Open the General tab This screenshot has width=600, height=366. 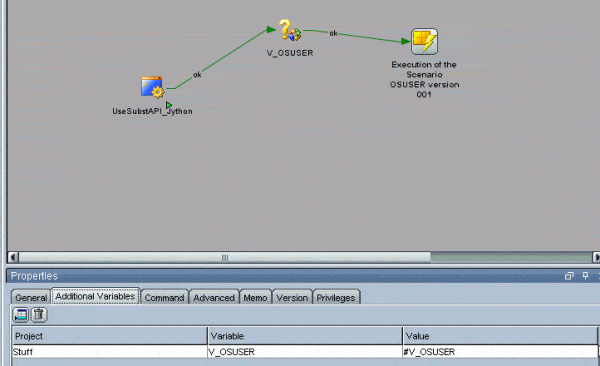(x=31, y=297)
